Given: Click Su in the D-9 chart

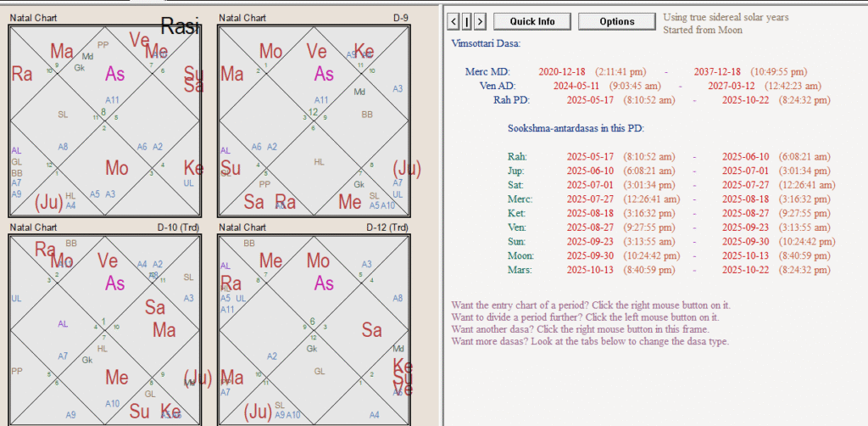Looking at the screenshot, I should (231, 168).
